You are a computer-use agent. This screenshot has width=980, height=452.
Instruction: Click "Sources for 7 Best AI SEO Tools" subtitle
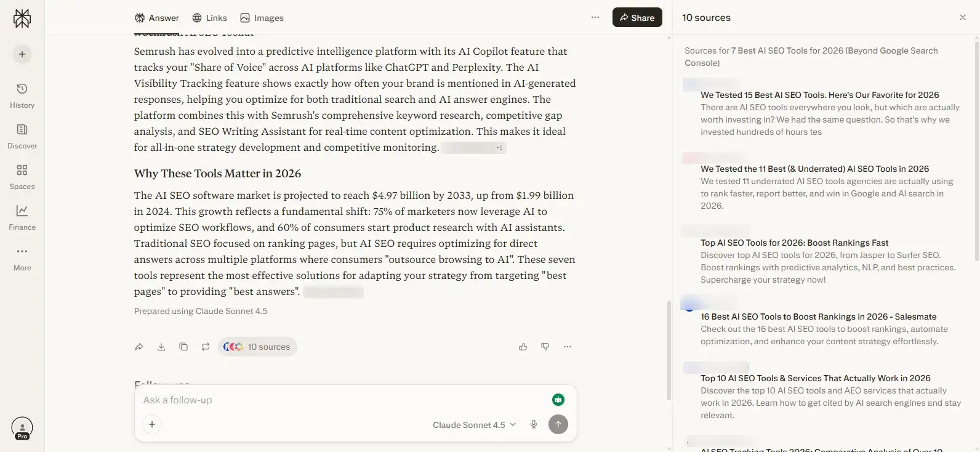[811, 57]
